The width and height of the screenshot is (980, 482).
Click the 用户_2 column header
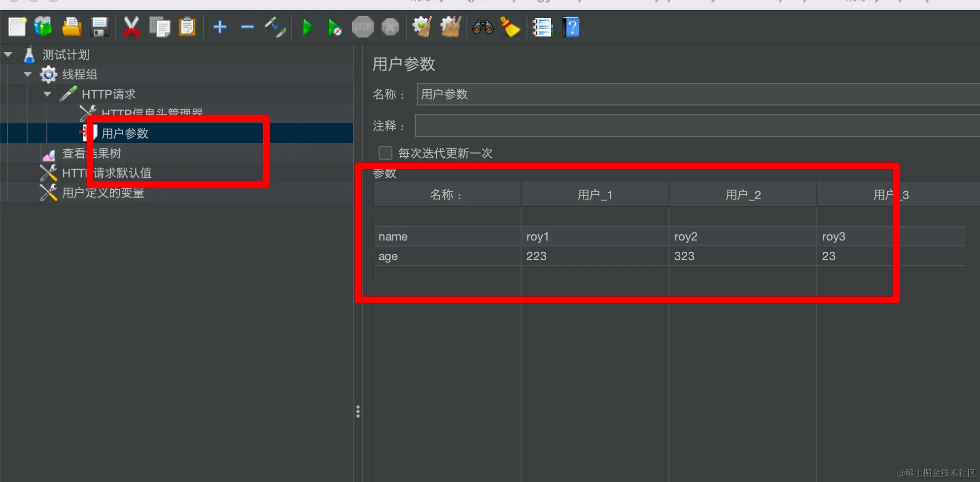(743, 195)
